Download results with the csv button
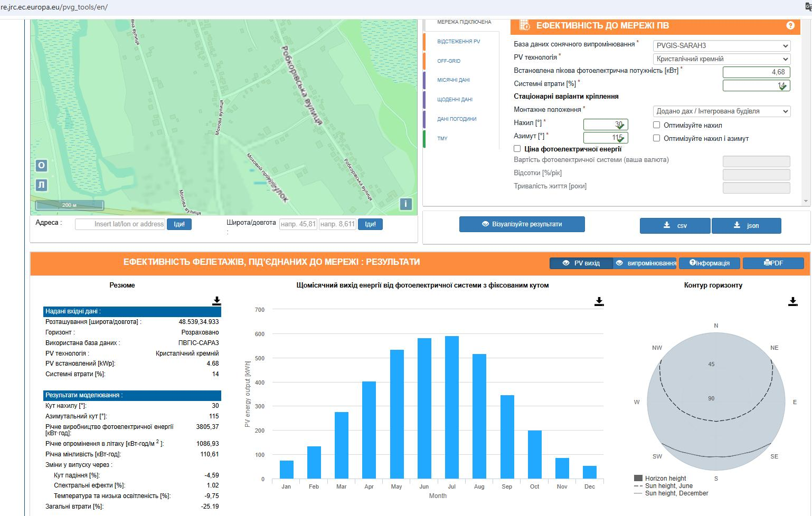 pos(675,226)
